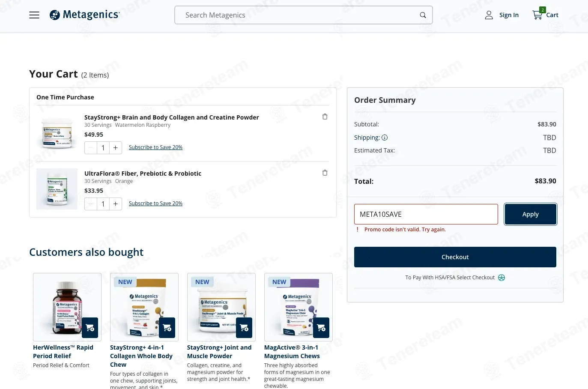
Task: Open StayStrong+ 4-in-1 Collagen Whole Body Chew title
Action: [141, 356]
